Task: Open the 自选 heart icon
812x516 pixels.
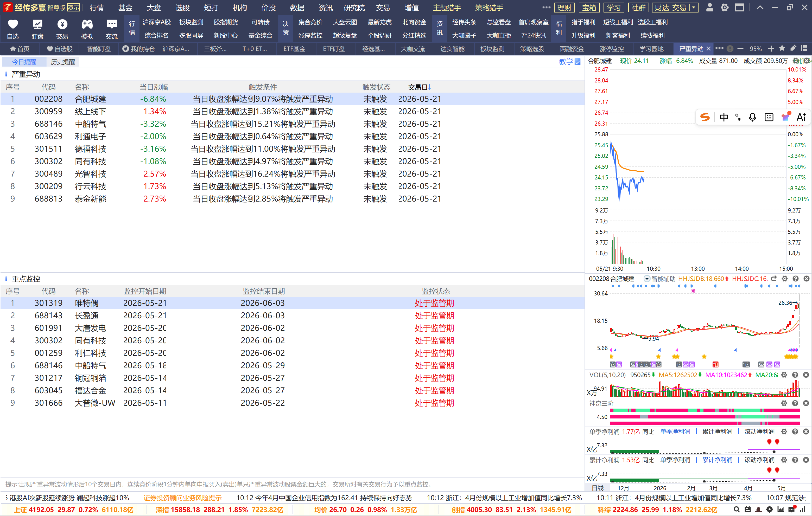Action: (13, 24)
